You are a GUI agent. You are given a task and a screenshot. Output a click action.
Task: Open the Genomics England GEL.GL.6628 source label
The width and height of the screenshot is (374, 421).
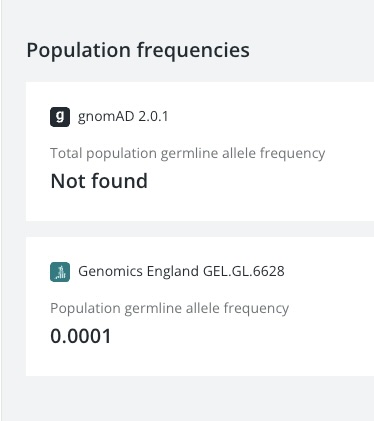coord(181,271)
